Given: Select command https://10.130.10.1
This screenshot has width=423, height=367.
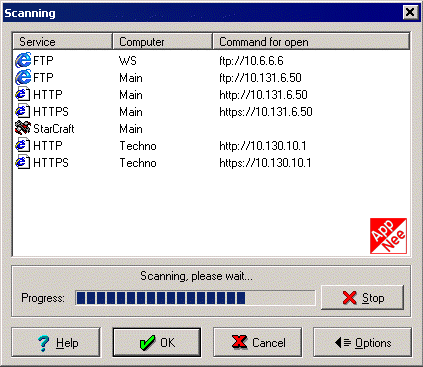Looking at the screenshot, I should coord(265,163).
